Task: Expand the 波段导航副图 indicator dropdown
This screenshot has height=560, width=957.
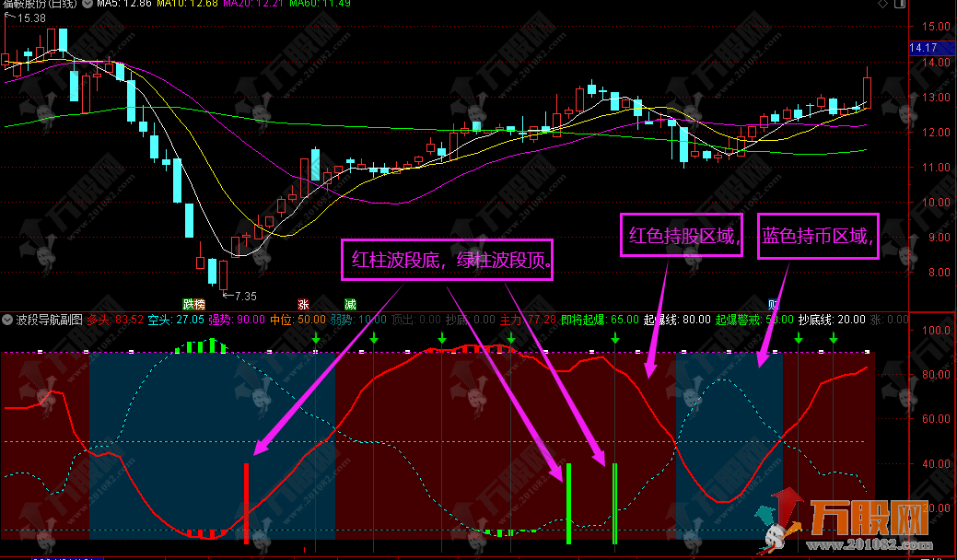Action: [x=7, y=320]
